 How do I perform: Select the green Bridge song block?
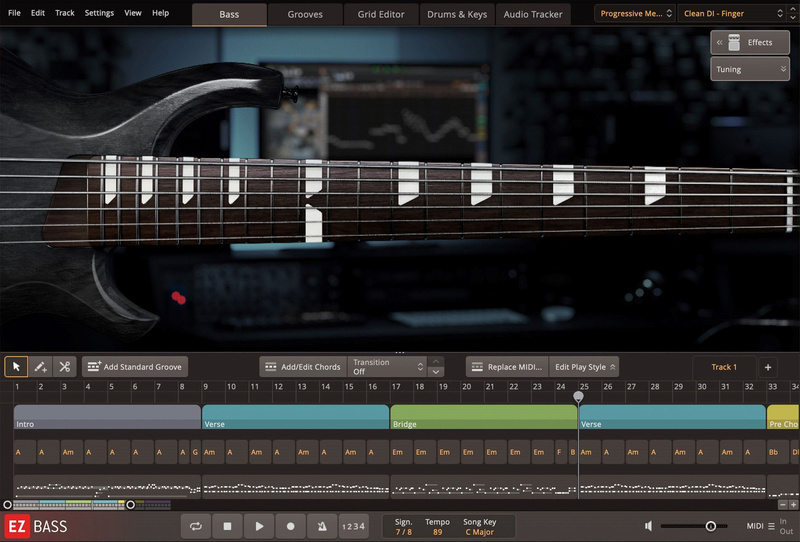484,417
